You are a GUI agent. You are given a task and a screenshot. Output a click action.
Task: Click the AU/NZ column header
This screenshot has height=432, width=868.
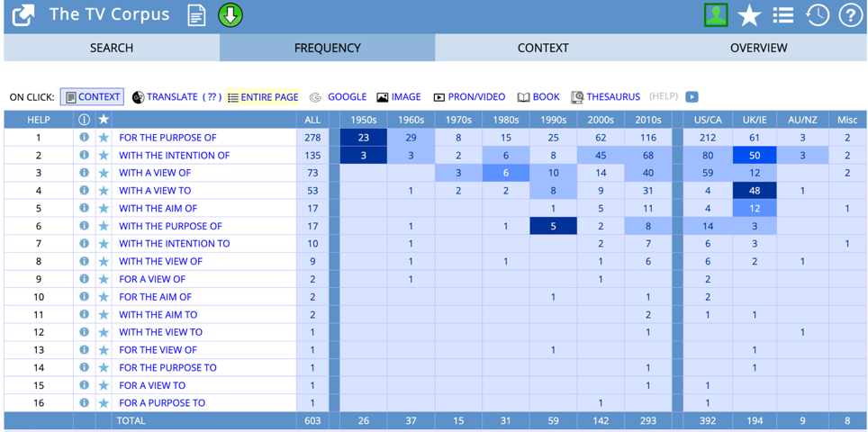(802, 120)
